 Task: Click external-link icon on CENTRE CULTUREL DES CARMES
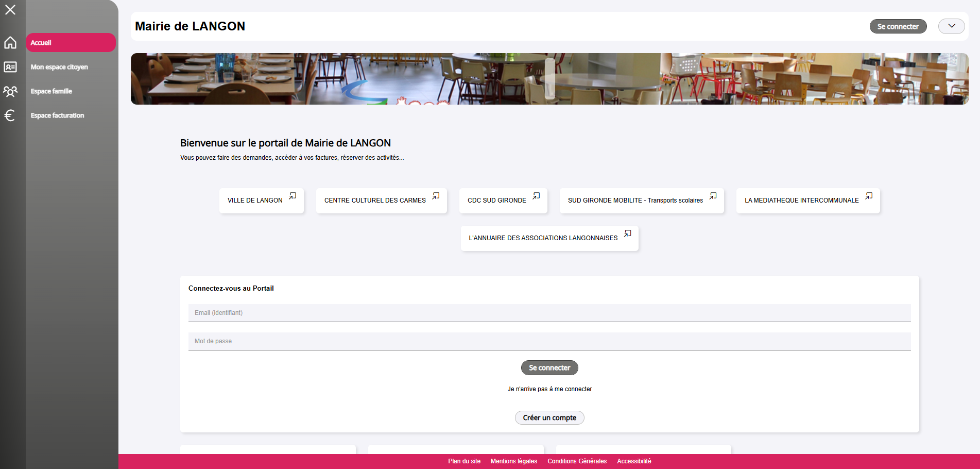[436, 196]
